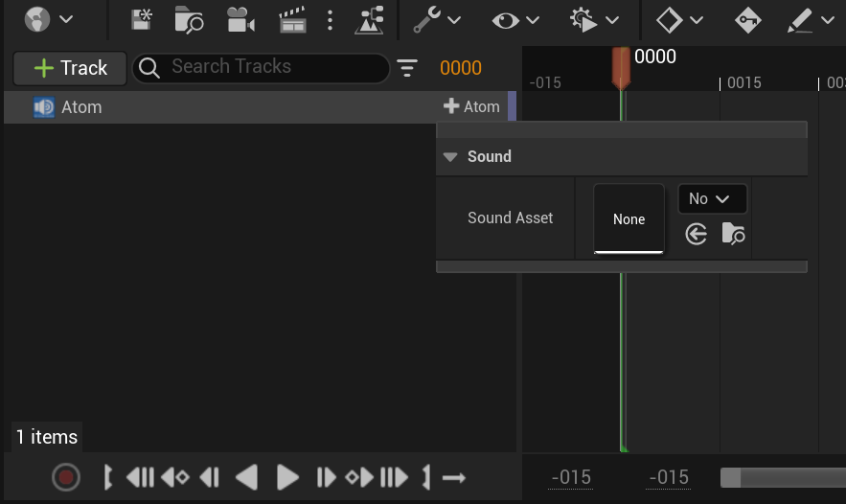Click the Auto-Key key icon
Screen dimensions: 846x504
(747, 19)
